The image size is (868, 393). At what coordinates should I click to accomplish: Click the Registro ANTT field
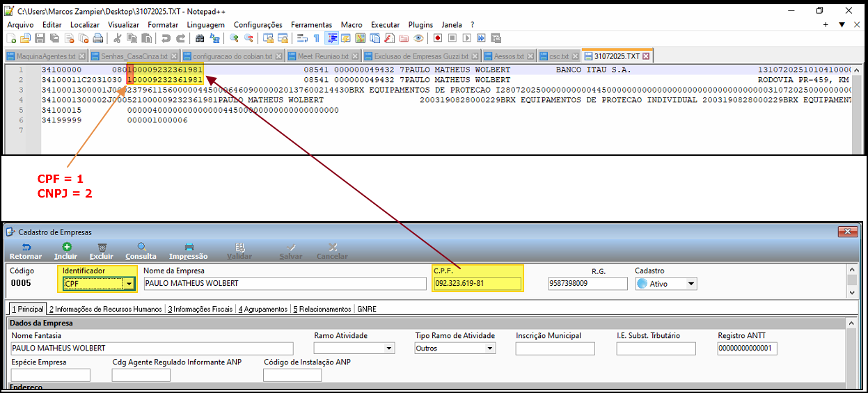748,348
